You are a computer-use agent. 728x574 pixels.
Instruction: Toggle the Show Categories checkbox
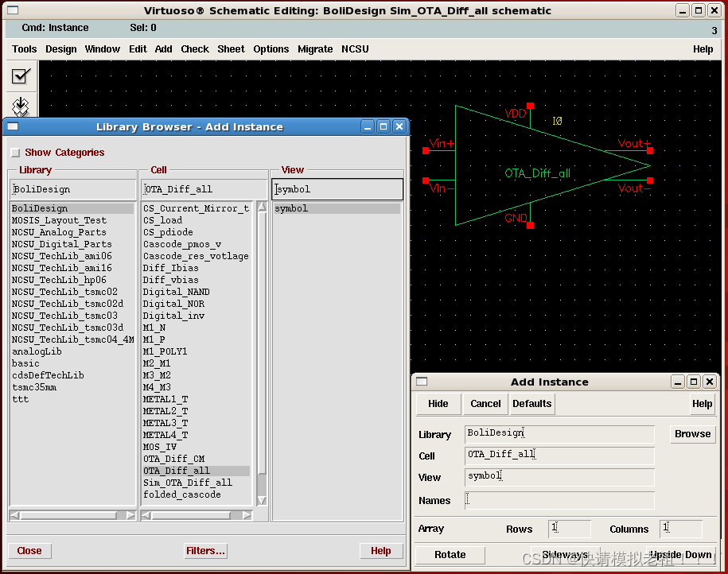click(x=16, y=153)
